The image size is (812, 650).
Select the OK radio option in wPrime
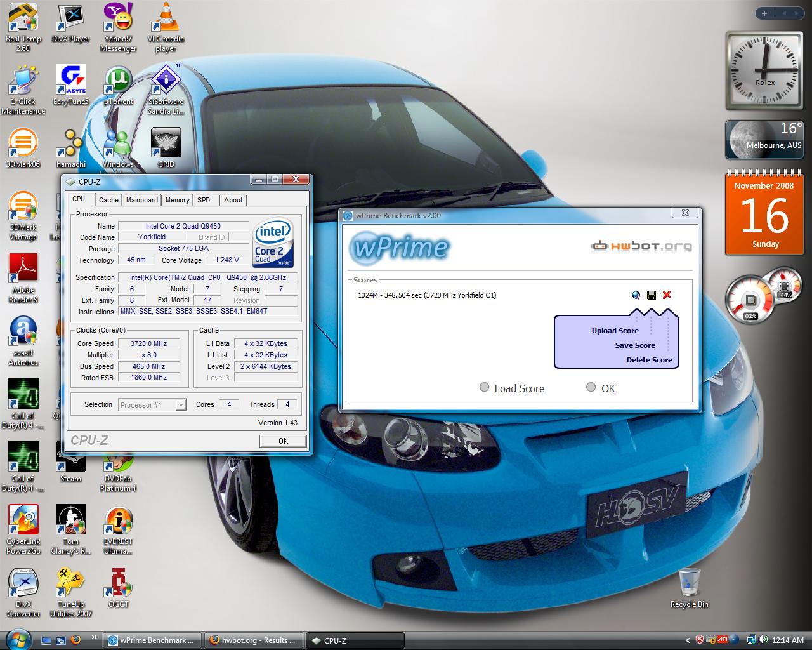[x=591, y=387]
